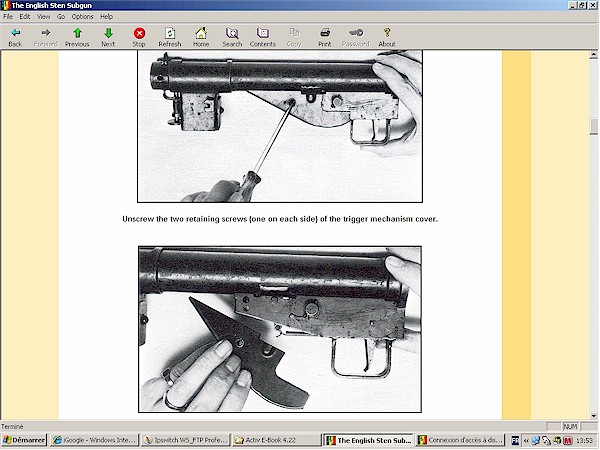Screen dimensions: 600x450
Task: Click the window title bar icon
Action: pyautogui.click(x=6, y=5)
